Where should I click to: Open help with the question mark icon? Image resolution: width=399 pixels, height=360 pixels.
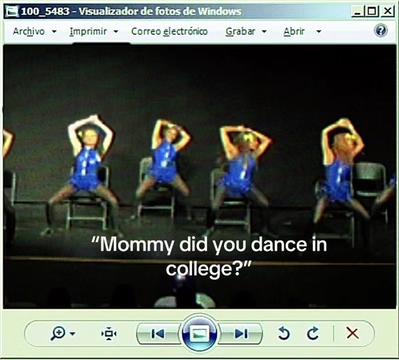(381, 31)
